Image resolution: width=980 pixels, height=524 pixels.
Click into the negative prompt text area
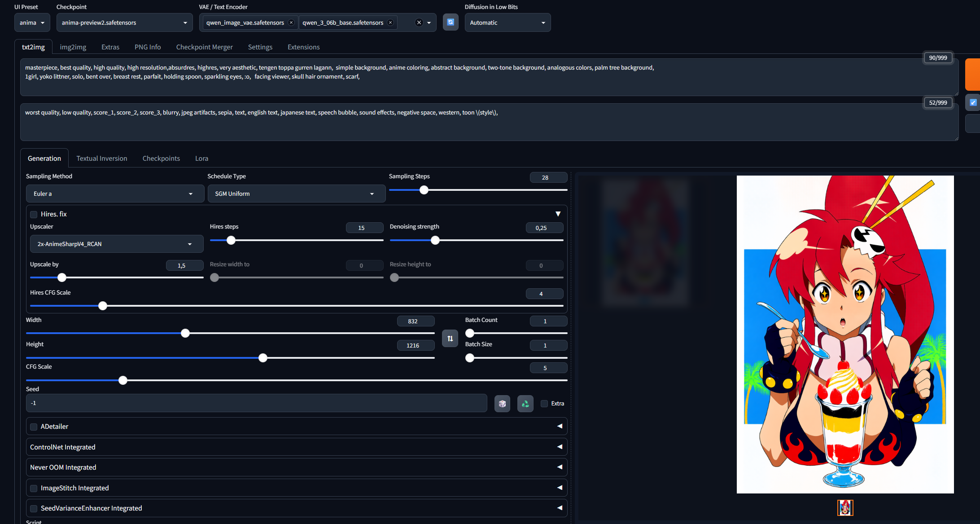click(x=489, y=122)
